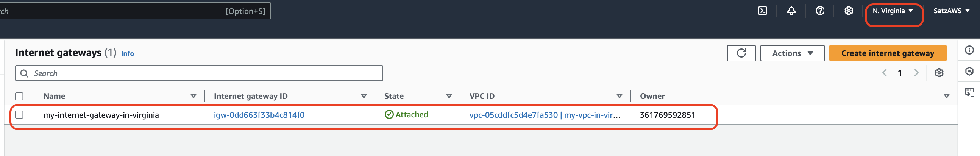The image size is (980, 156).
Task: Expand the Actions dropdown
Action: click(792, 53)
